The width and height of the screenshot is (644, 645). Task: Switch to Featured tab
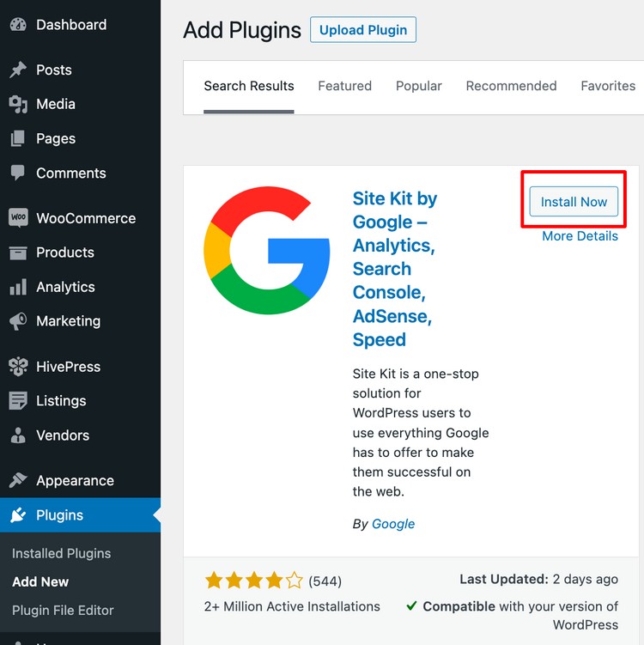pyautogui.click(x=344, y=86)
